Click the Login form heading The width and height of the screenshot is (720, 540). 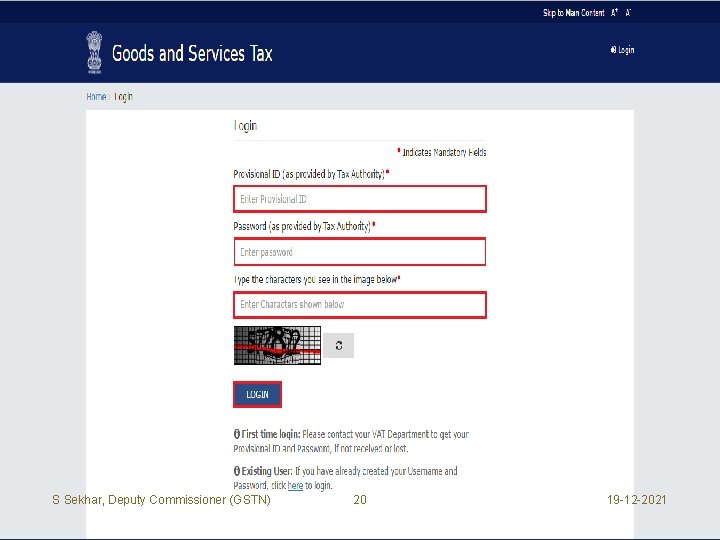246,125
